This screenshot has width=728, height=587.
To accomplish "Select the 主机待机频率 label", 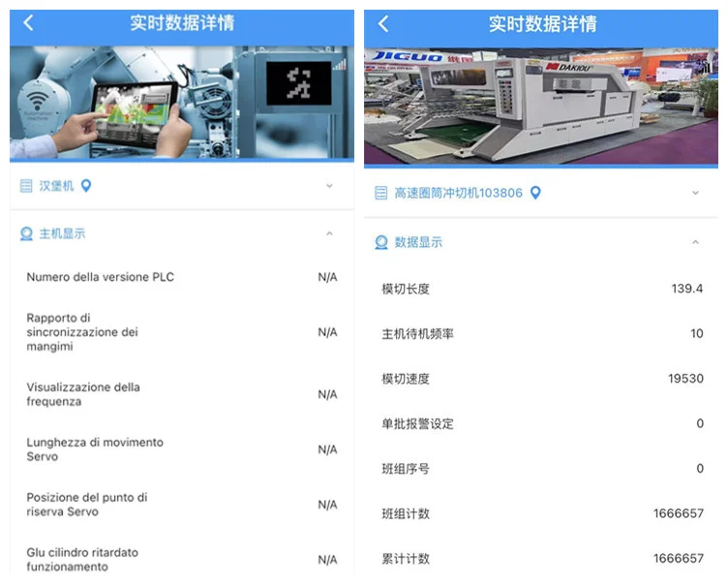I will [417, 334].
